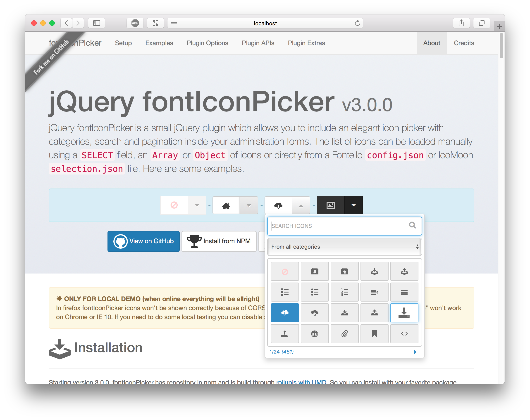Toggle the Safari sidebar button

click(x=97, y=23)
